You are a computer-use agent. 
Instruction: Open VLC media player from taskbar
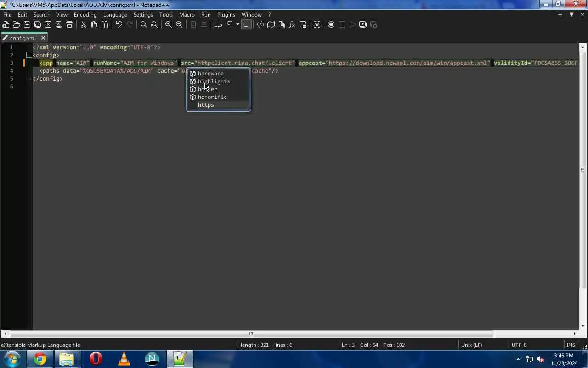[124, 359]
